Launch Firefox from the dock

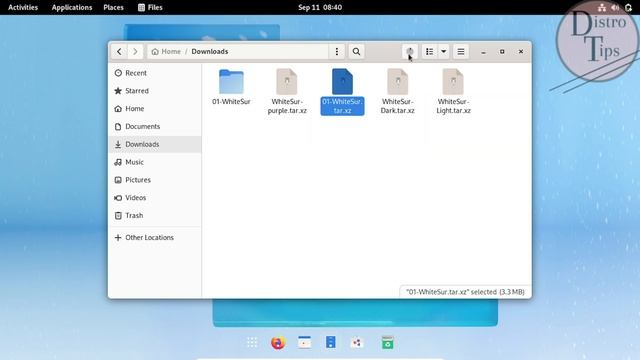point(278,342)
